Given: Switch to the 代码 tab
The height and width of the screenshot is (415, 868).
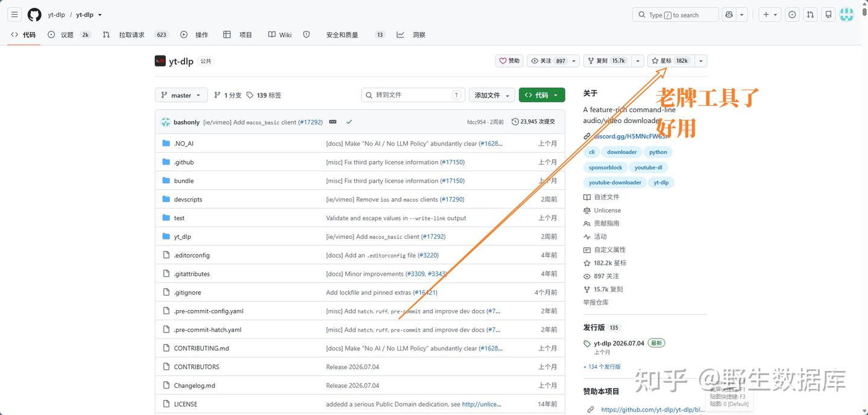Looking at the screenshot, I should click(24, 35).
